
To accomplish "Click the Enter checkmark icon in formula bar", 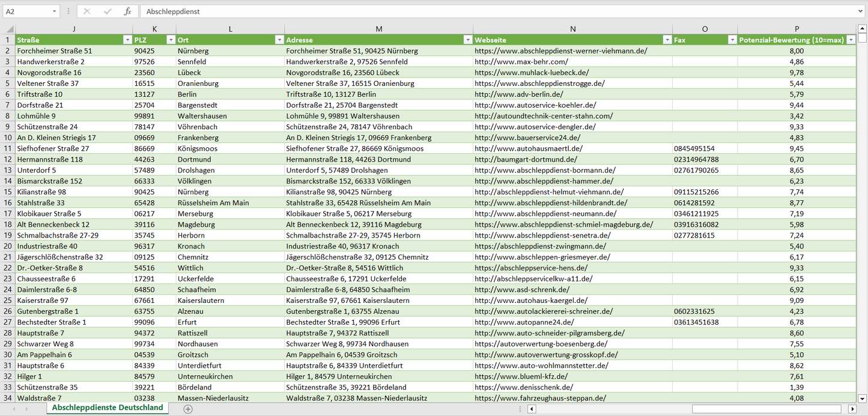I will click(x=108, y=11).
